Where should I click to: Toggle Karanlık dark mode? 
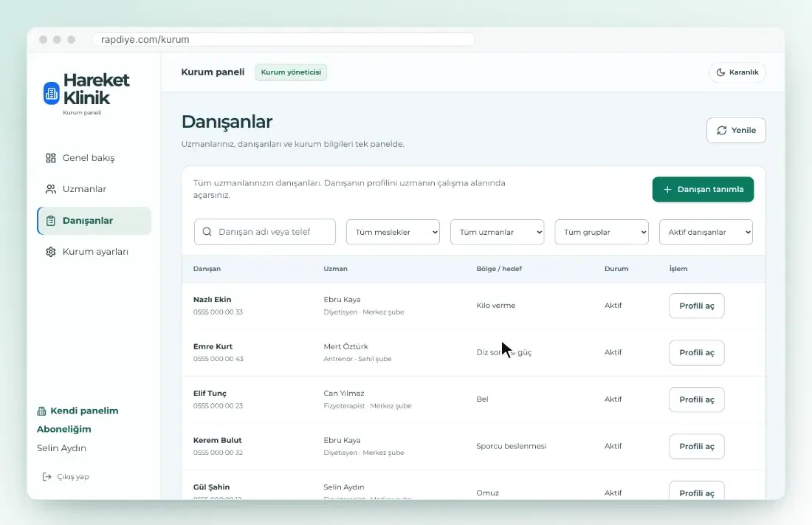737,72
